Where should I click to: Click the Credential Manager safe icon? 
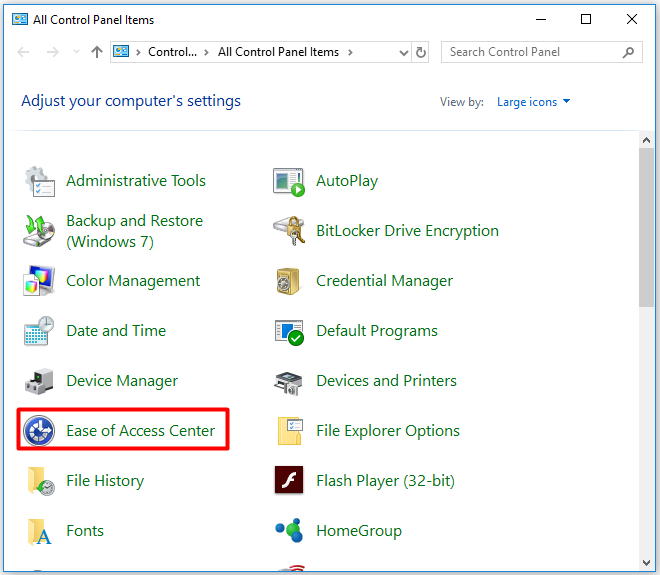click(x=288, y=281)
